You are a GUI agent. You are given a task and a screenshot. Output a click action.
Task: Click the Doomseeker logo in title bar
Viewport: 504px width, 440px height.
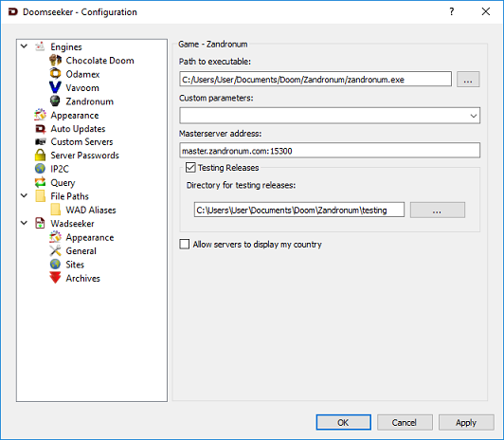tap(13, 12)
